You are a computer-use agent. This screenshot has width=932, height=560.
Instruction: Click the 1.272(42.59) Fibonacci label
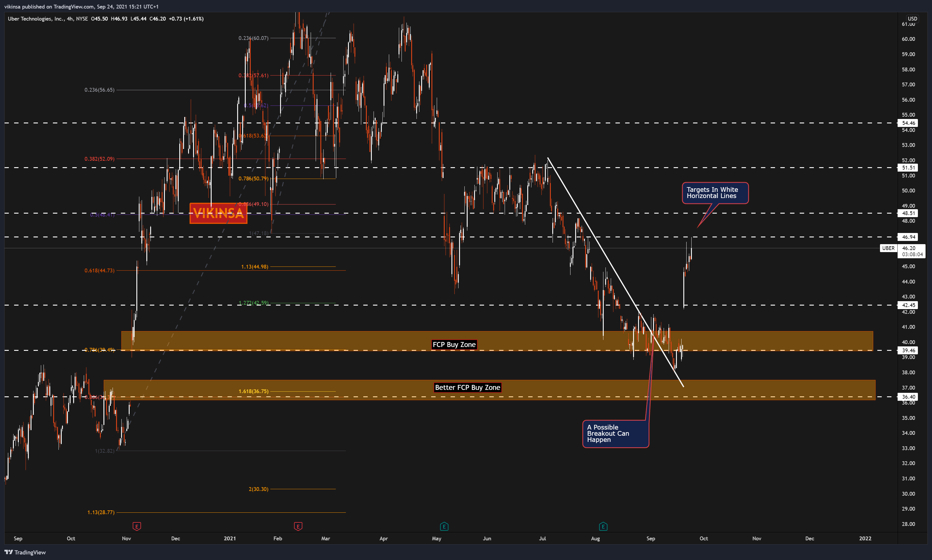(x=253, y=303)
